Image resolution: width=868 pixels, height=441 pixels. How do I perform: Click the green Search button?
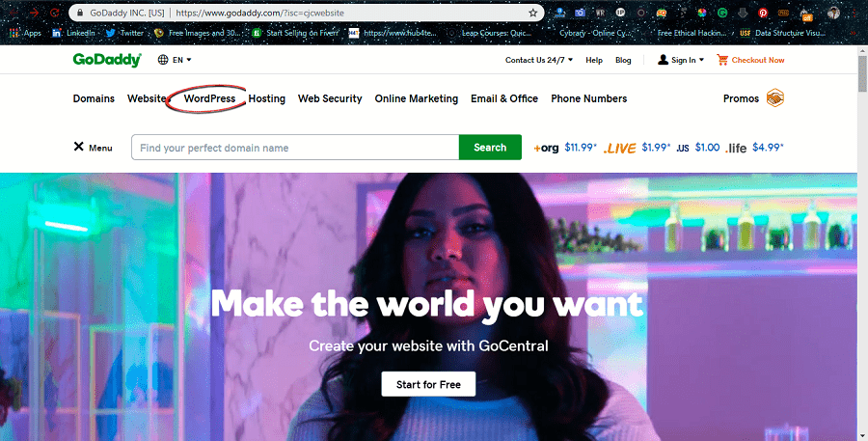point(490,148)
